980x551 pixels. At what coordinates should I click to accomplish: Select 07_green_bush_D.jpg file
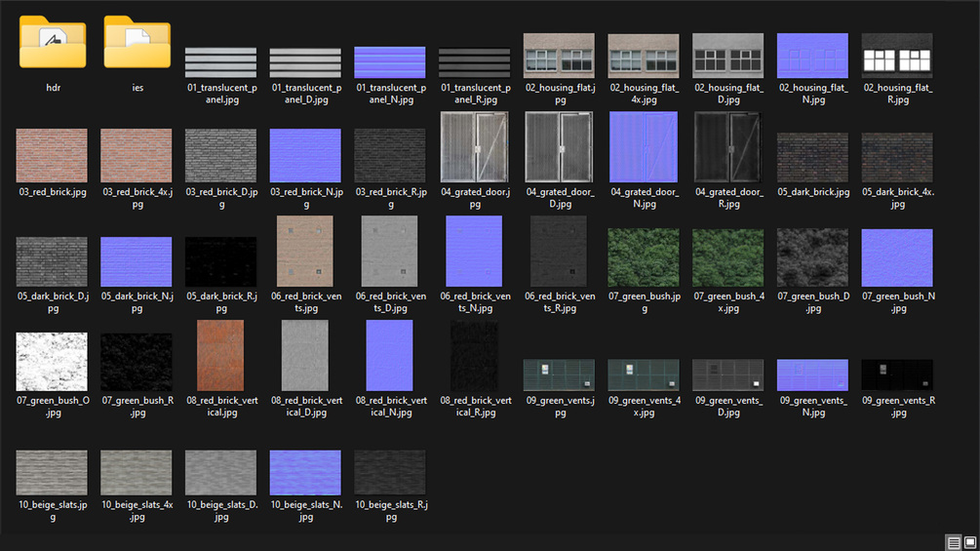click(x=812, y=257)
